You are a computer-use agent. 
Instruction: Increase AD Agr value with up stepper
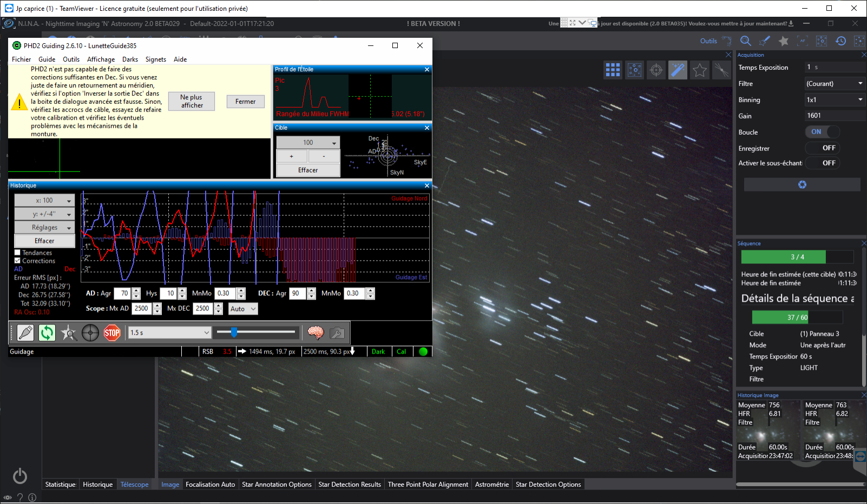coord(136,290)
